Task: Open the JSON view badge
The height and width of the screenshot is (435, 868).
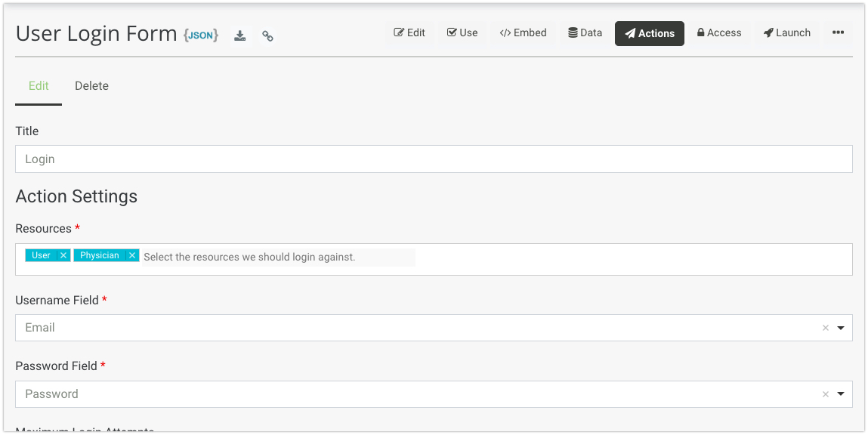Action: (201, 35)
